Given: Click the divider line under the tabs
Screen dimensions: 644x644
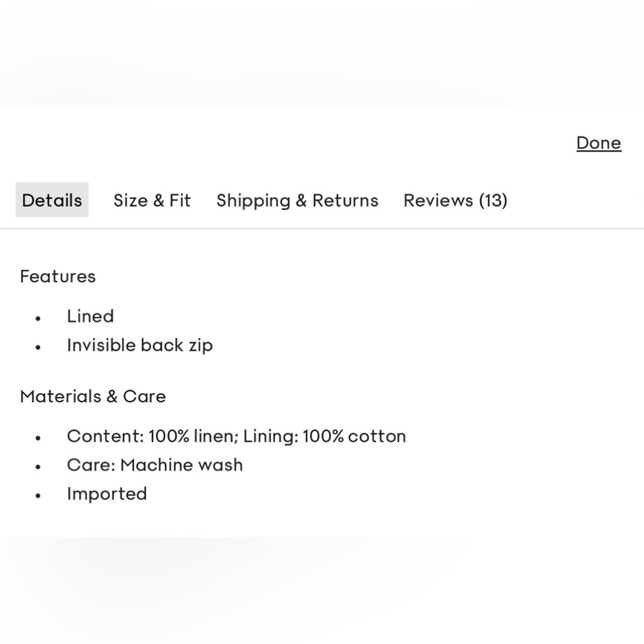Looking at the screenshot, I should pos(322,229).
